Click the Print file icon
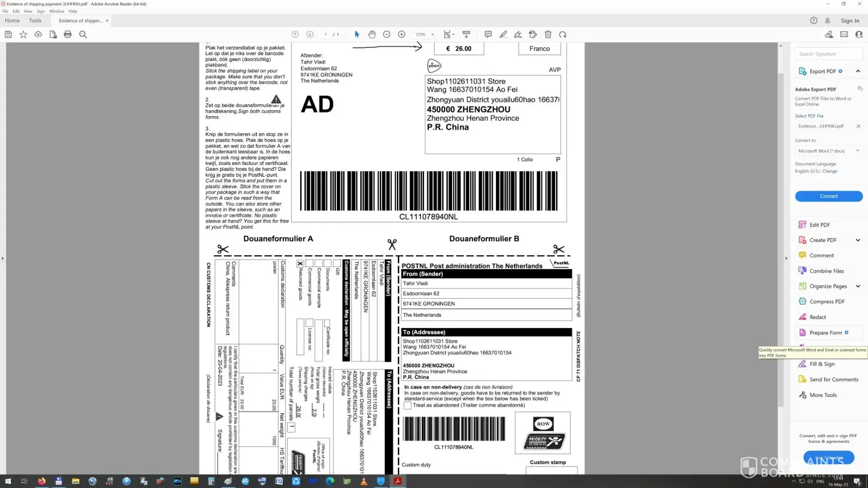The width and height of the screenshot is (868, 488). (68, 34)
